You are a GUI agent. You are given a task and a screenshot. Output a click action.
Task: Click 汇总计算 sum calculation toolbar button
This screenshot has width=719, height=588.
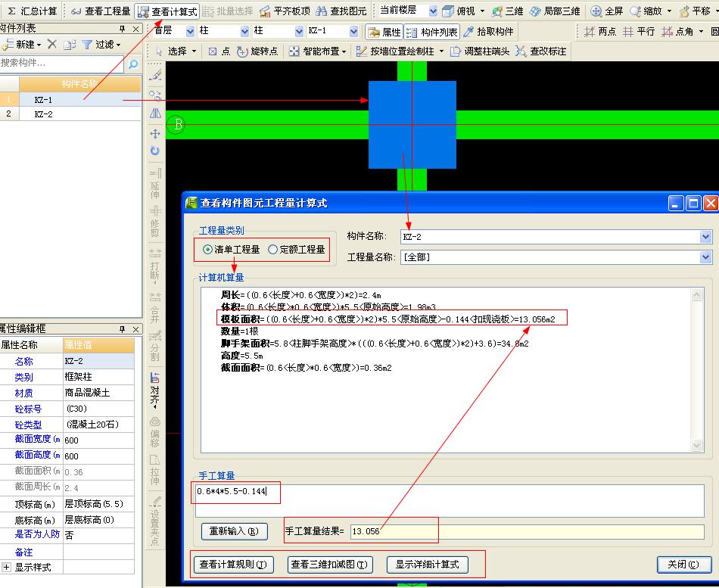click(32, 11)
